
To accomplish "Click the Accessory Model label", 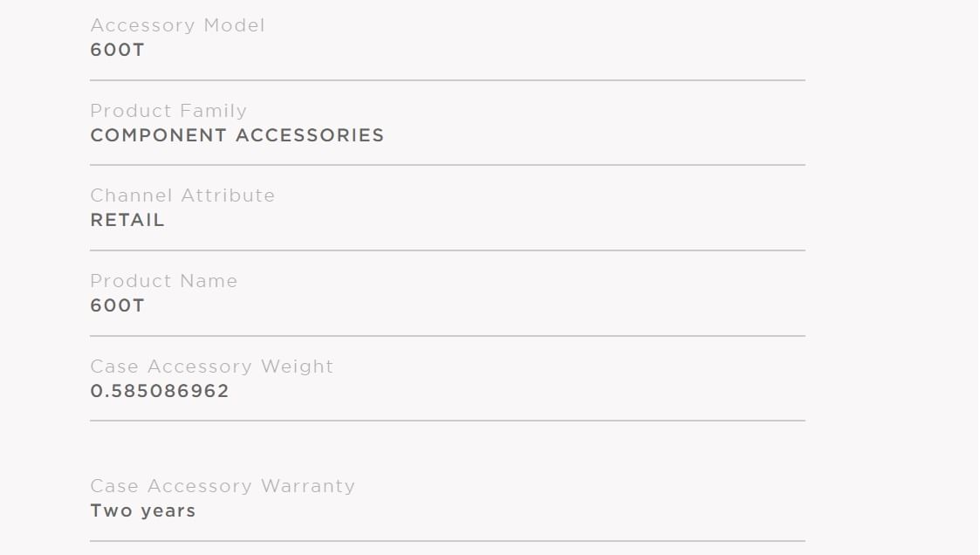I will [x=177, y=25].
